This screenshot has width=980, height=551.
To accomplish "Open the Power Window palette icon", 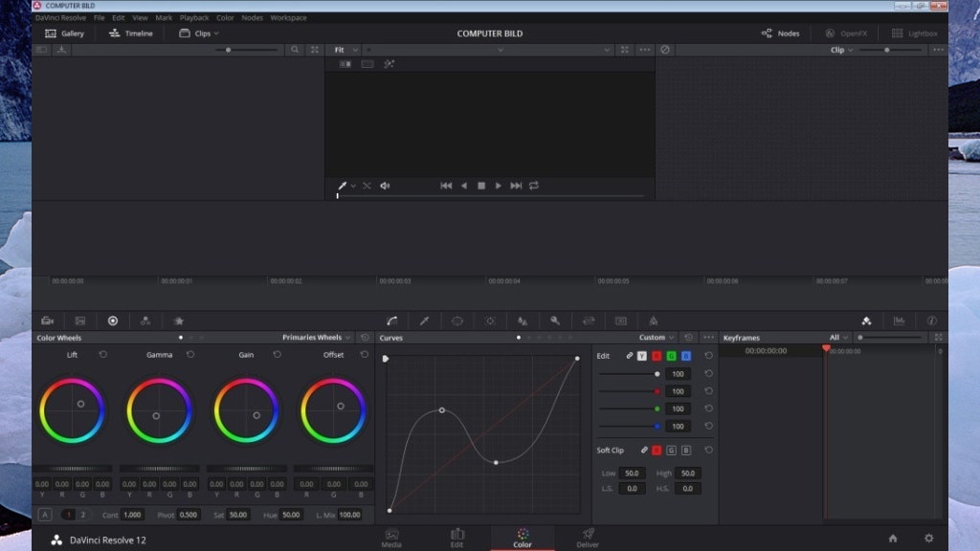I will pos(457,321).
